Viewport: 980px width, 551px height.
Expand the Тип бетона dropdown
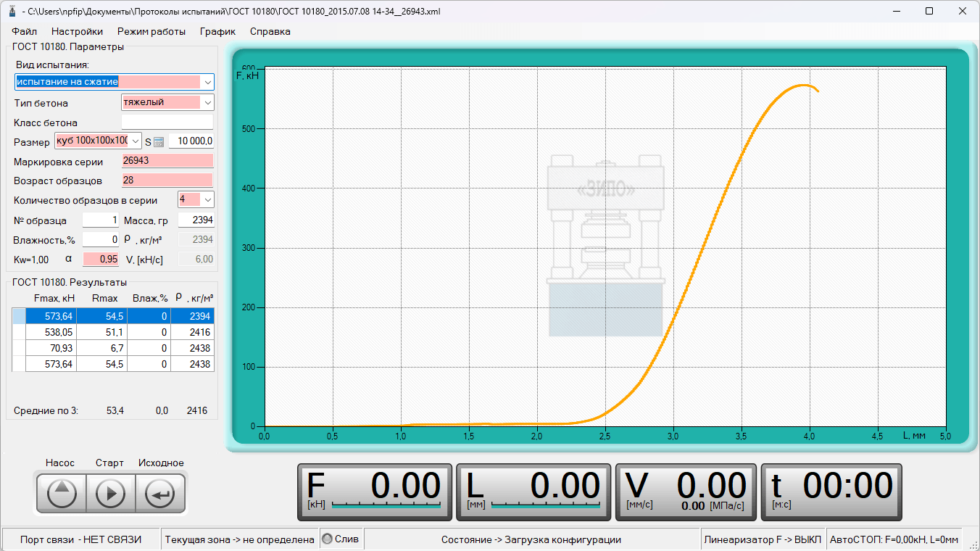pyautogui.click(x=207, y=102)
